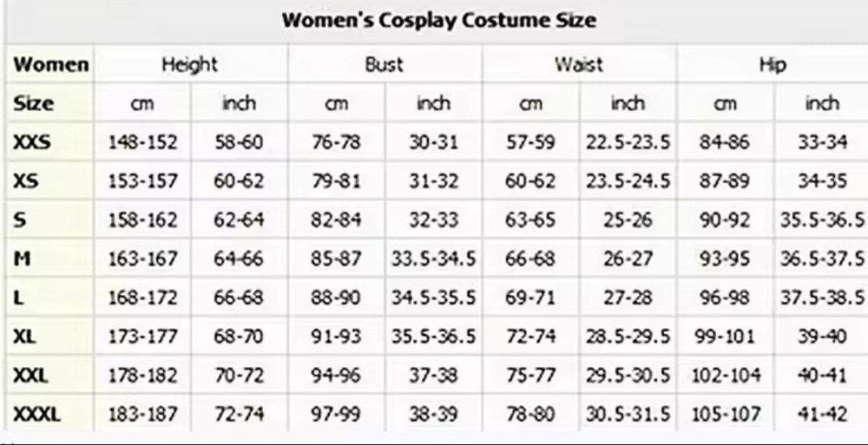Click the 28.5-29.5 inch waist cell for XL
Viewport: 868px width, 445px height.
coord(628,337)
